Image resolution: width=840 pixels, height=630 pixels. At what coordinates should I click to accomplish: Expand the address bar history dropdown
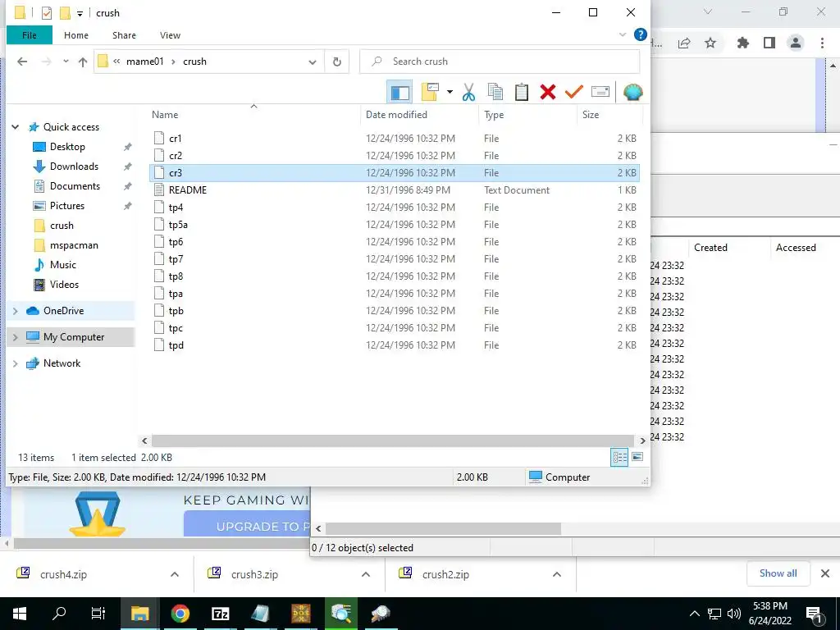pos(313,62)
